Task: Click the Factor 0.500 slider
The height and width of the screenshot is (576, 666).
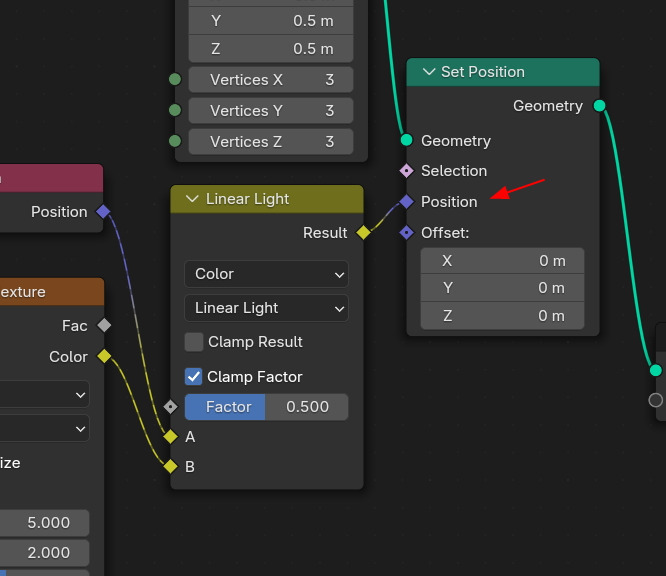Action: click(x=266, y=407)
